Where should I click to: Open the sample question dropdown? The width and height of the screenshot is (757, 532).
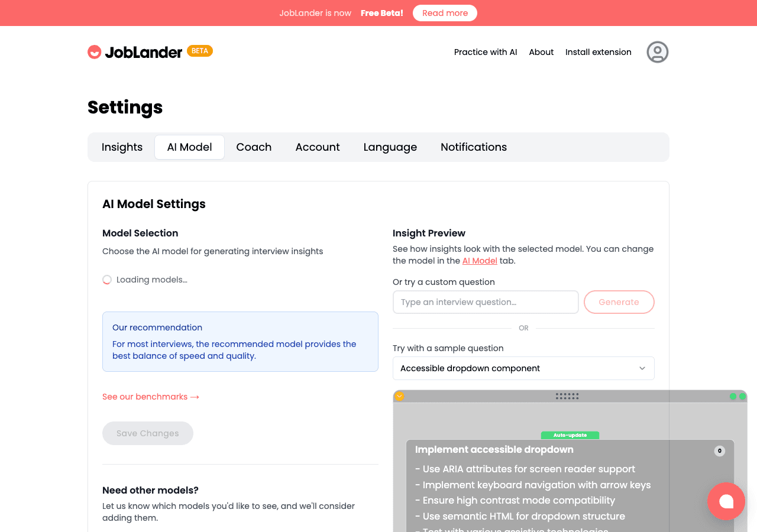(523, 368)
